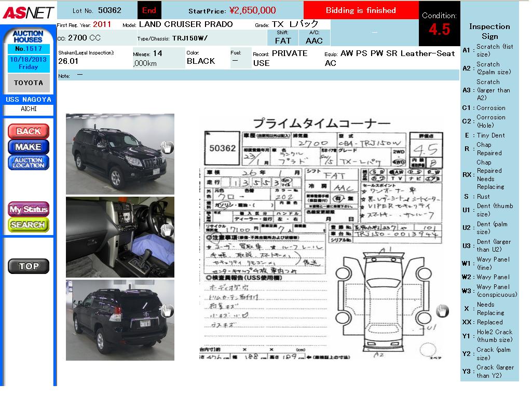Click the green SEARCH button
This screenshot has height=398, width=532.
[28, 225]
